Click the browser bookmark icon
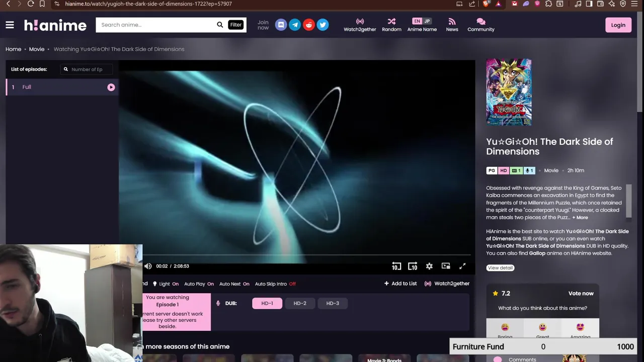This screenshot has width=644, height=362. click(x=42, y=4)
